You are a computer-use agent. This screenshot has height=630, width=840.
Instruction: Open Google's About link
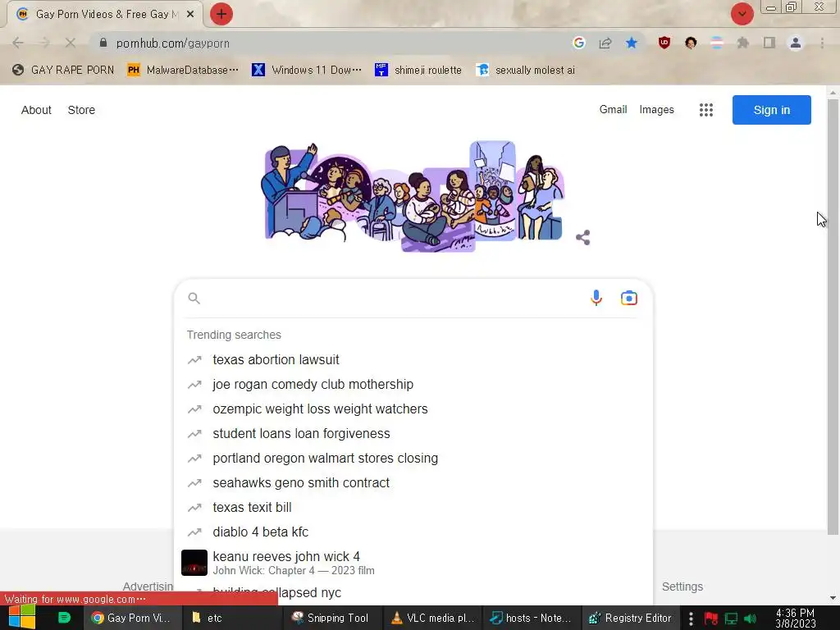point(36,110)
